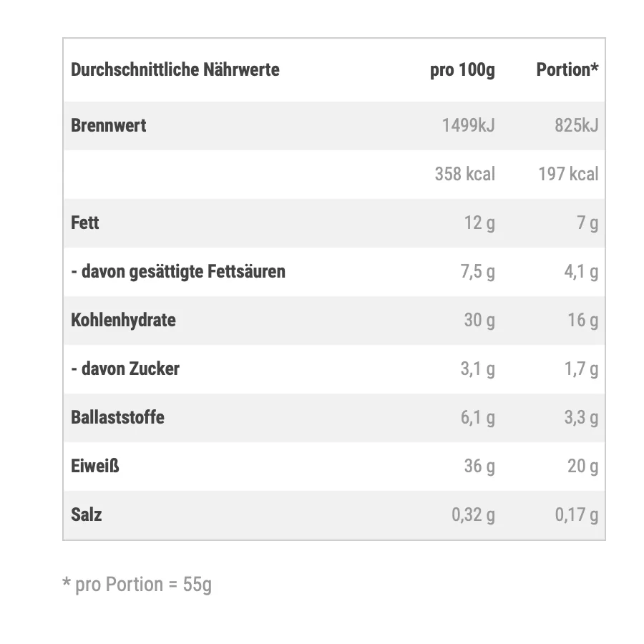Click the 1499kJ energy value
Image resolution: width=644 pixels, height=644 pixels.
[x=468, y=126]
